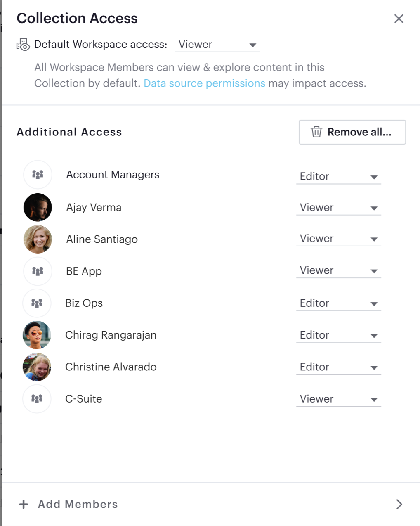Close the Collection Access panel
Viewport: 420px width, 526px height.
click(399, 19)
